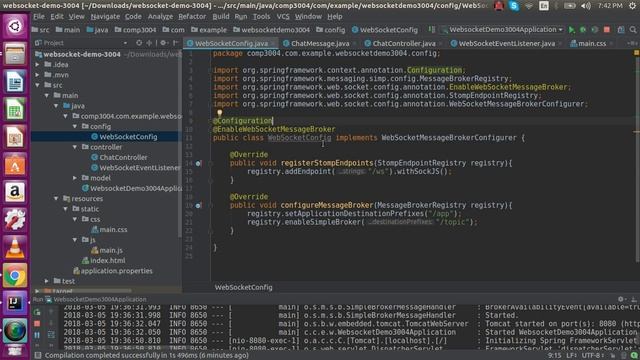Stop the running application with the red square
The width and height of the screenshot is (640, 360).
[607, 30]
